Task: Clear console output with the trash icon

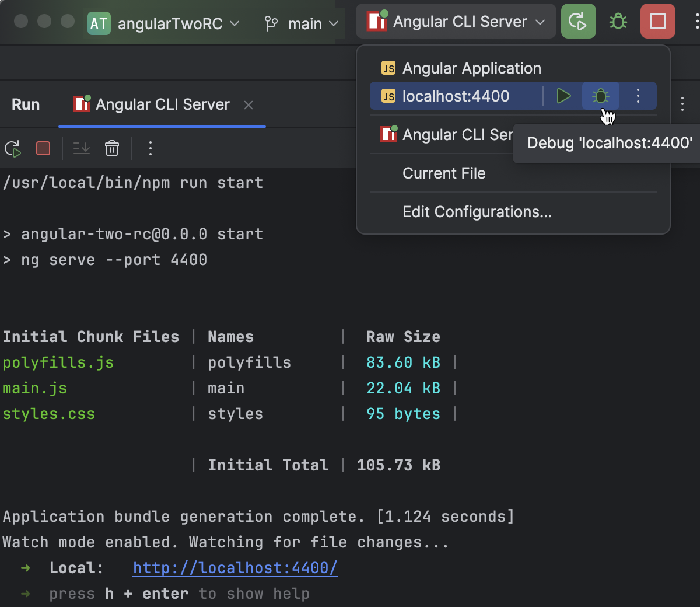Action: [x=111, y=148]
